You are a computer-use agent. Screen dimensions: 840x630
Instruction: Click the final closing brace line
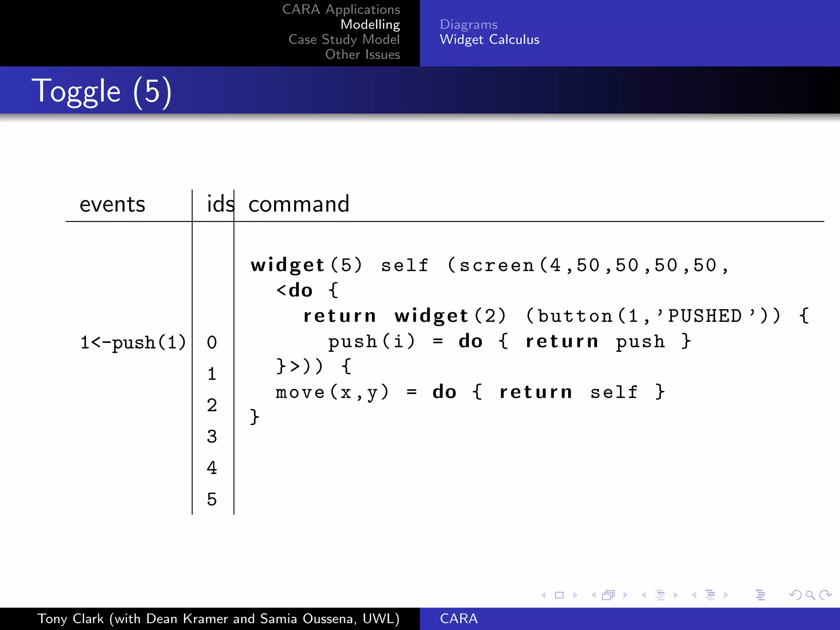[x=255, y=417]
